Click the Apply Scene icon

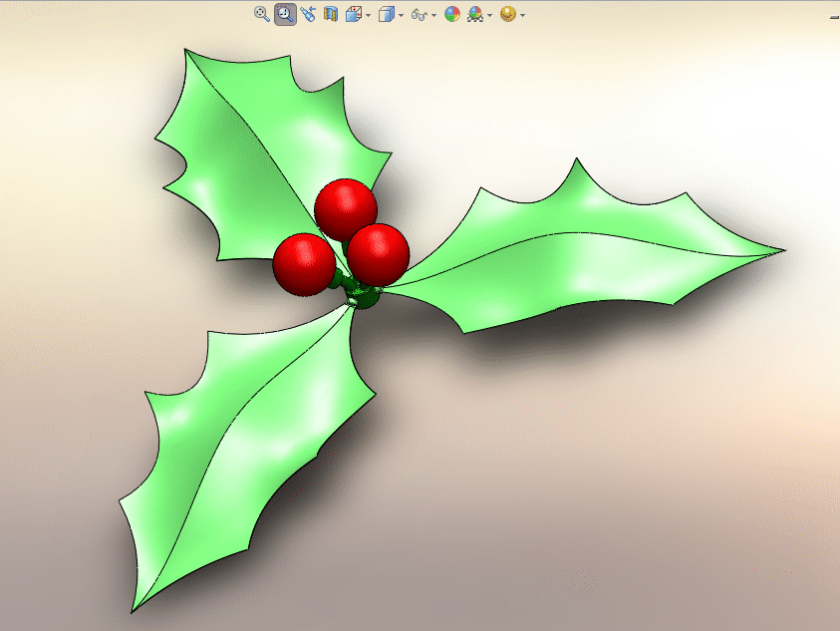point(475,14)
